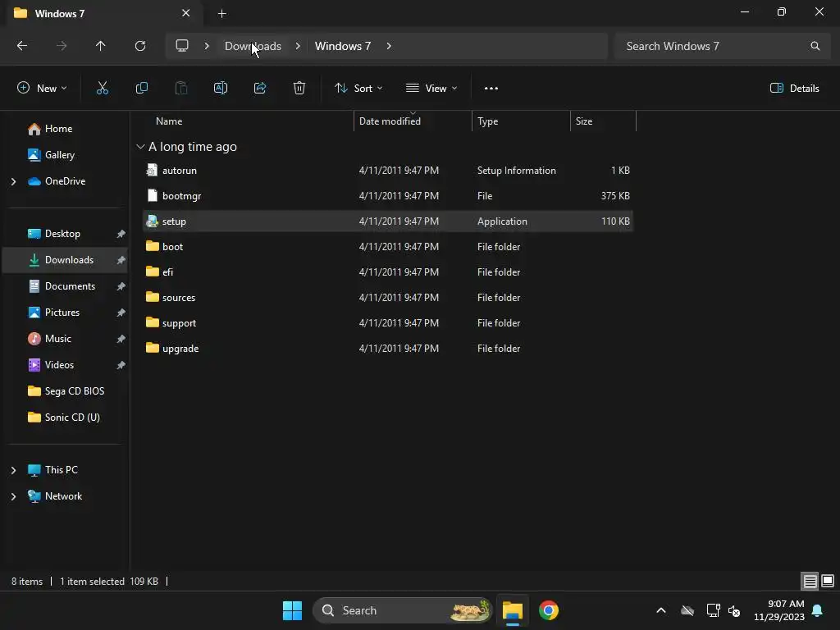
Task: Select the upgrade folder
Action: [388, 349]
